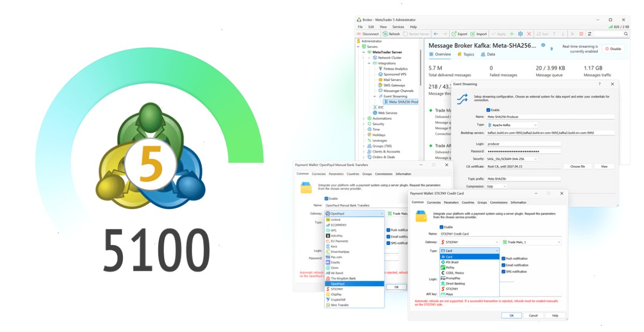Viewport: 644px width, 332px height.
Task: Click the Export toolbar button
Action: [x=459, y=34]
